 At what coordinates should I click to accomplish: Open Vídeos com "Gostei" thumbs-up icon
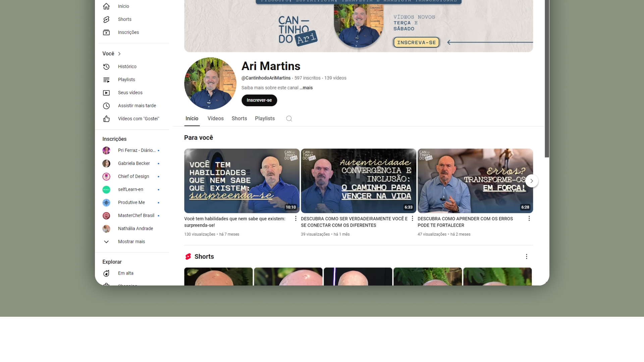point(106,119)
